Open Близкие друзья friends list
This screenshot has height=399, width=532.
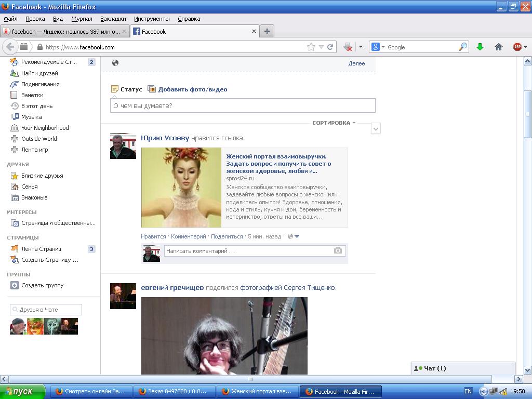tap(42, 176)
